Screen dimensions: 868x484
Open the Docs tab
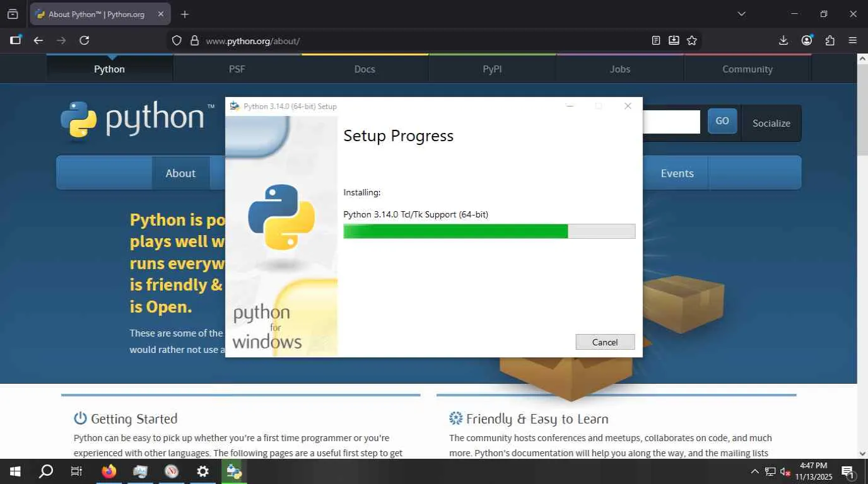tap(365, 69)
